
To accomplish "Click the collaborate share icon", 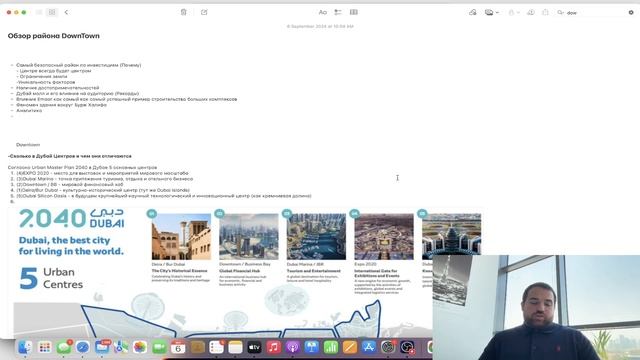I will point(531,12).
